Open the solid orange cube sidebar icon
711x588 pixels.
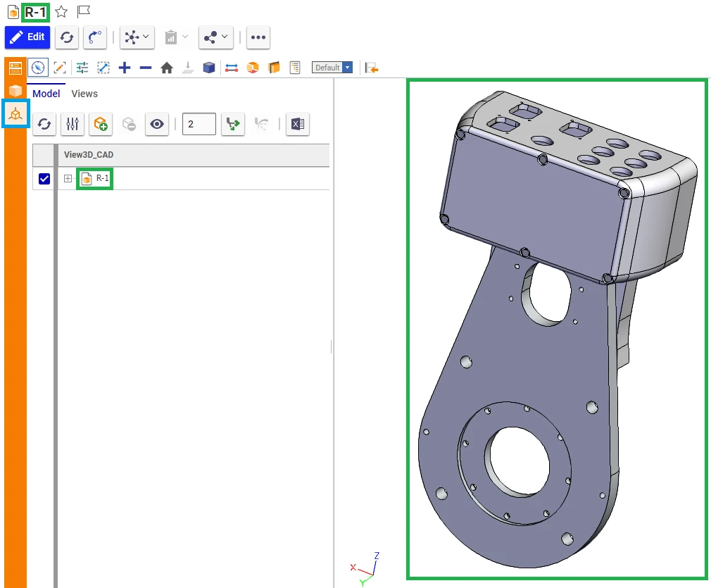tap(15, 91)
